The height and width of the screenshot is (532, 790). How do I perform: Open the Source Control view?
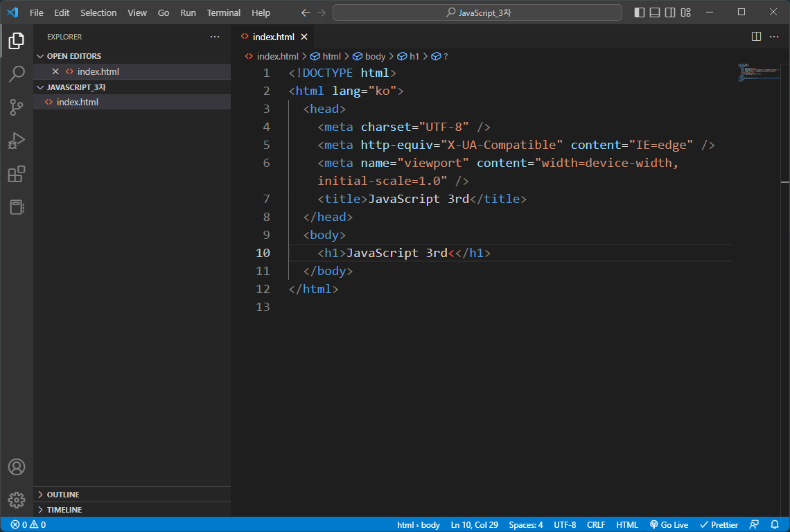pos(17,107)
